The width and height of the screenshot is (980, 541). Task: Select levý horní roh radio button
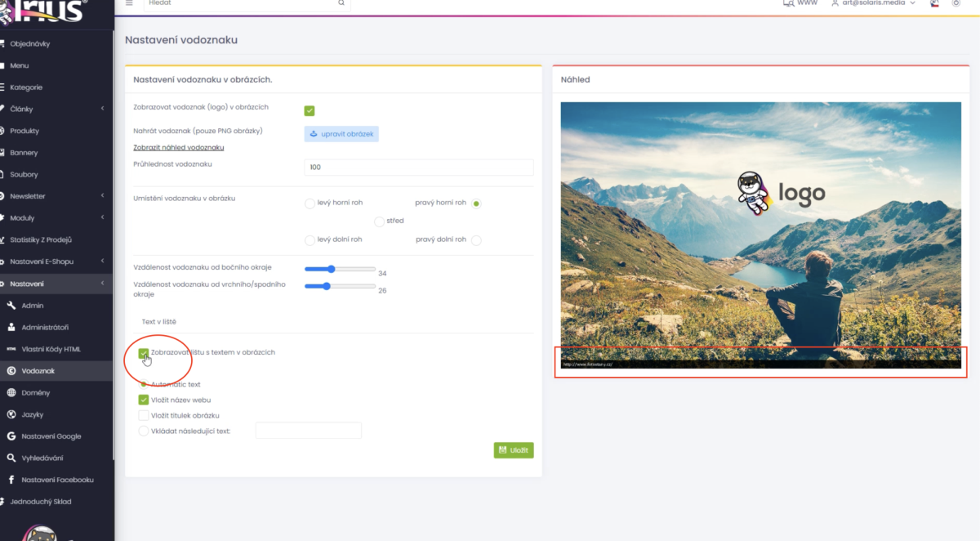click(x=310, y=203)
